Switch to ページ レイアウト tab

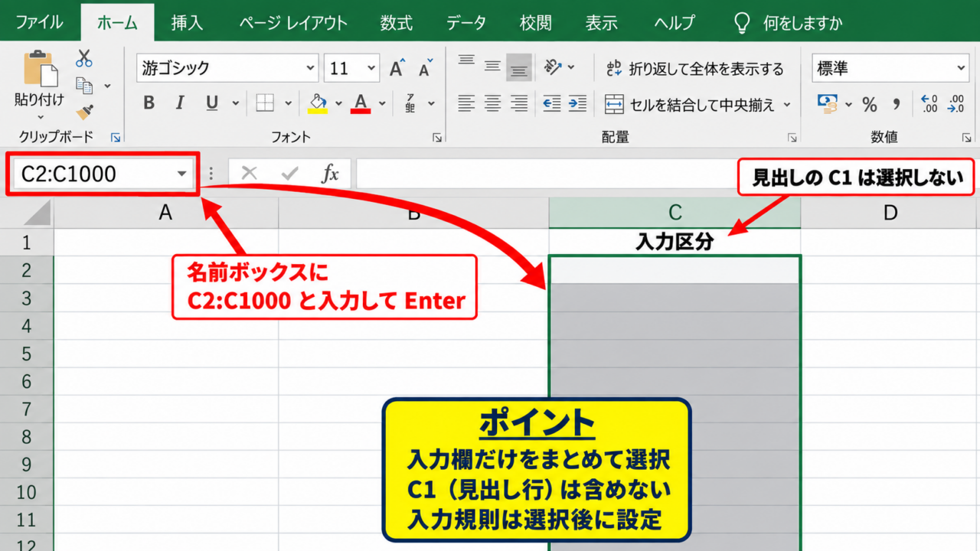click(293, 22)
